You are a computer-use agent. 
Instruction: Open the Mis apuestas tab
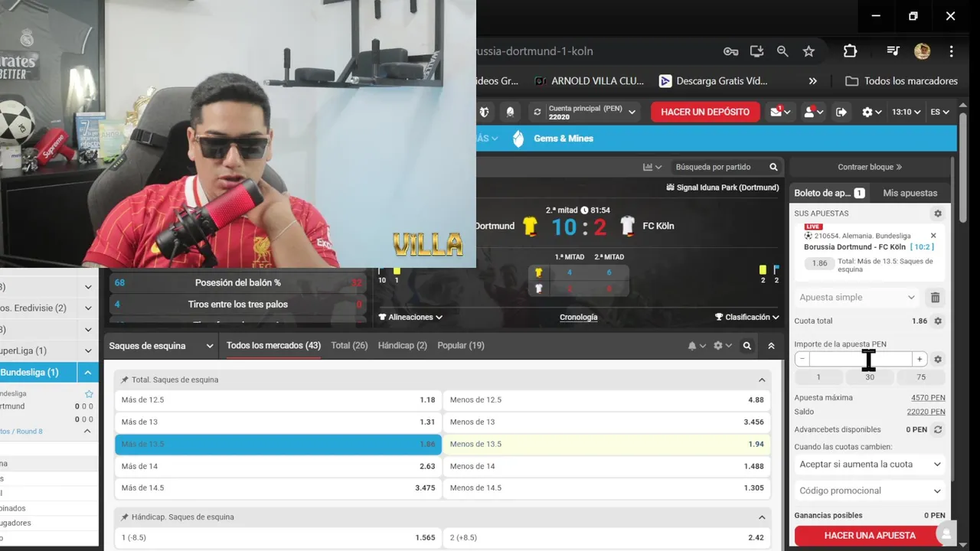pyautogui.click(x=910, y=194)
